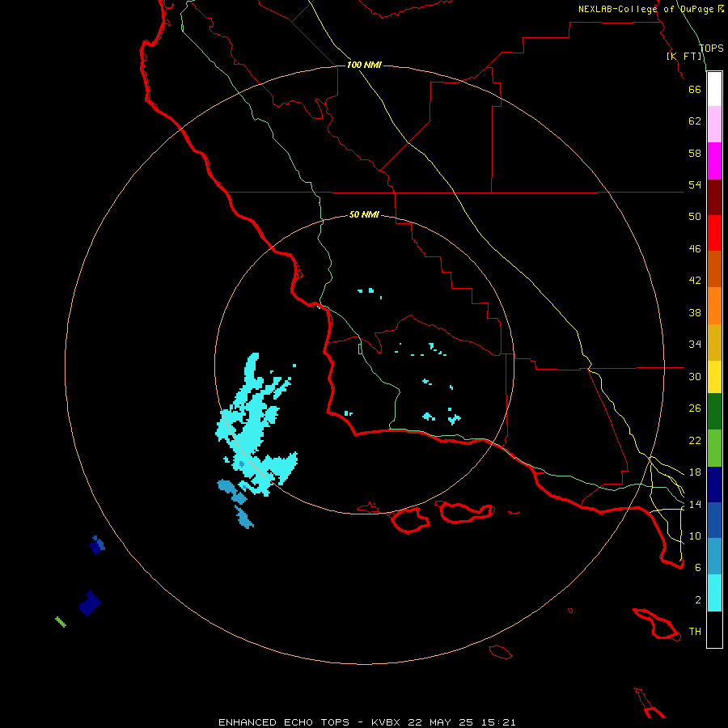
Task: Click the "22 MAY 25 15:21" timestamp
Action: (x=462, y=722)
